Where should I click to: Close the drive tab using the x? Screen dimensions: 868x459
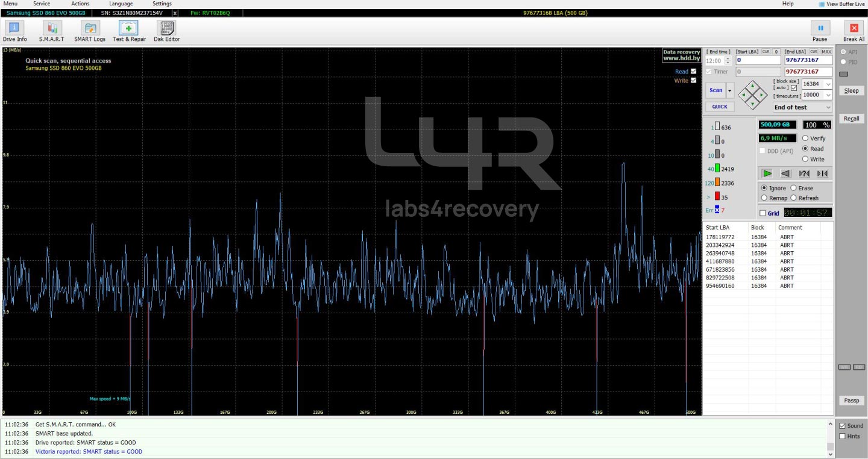coord(175,13)
